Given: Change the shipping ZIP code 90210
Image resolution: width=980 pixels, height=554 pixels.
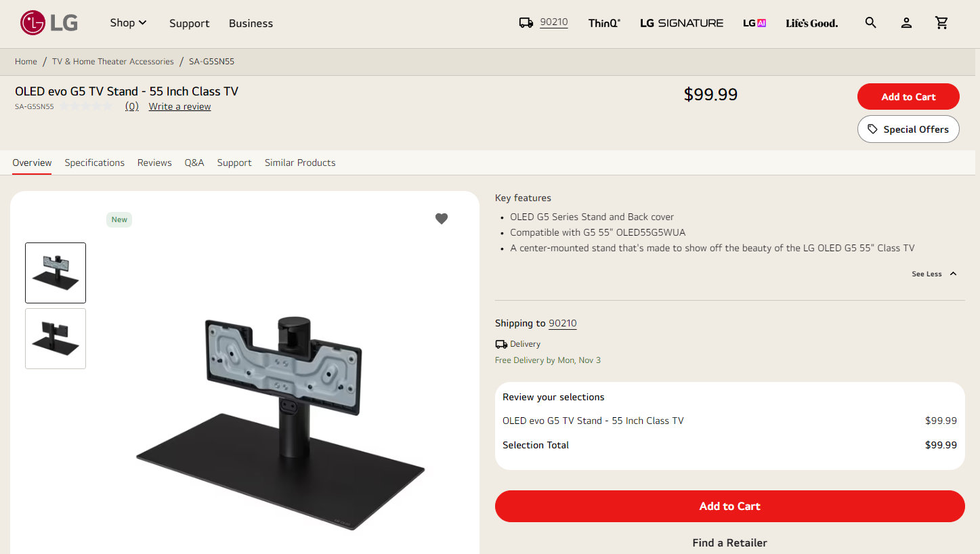Looking at the screenshot, I should tap(562, 323).
